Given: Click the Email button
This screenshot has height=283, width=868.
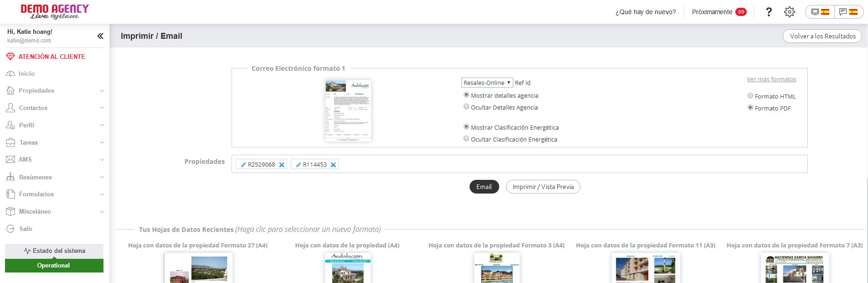Looking at the screenshot, I should point(484,187).
